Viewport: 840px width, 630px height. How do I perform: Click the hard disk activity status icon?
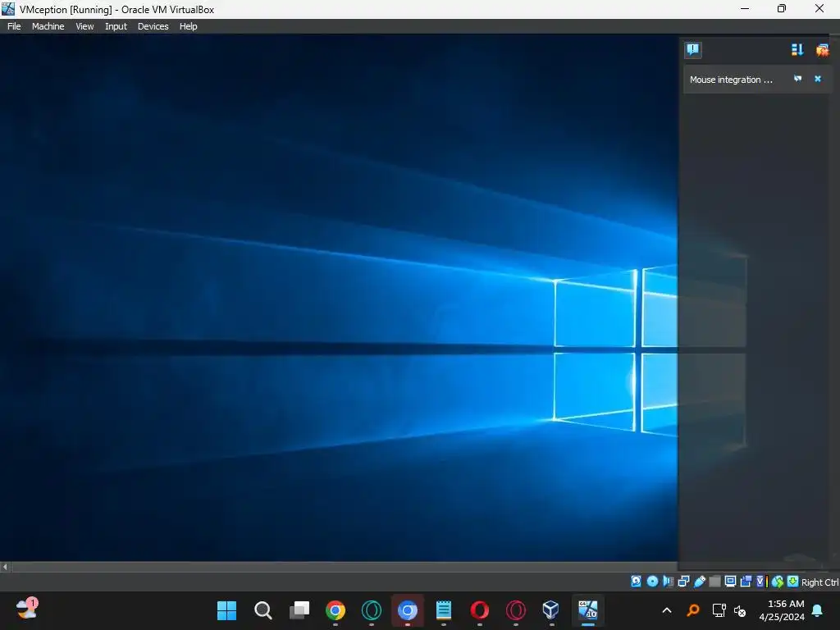point(636,582)
